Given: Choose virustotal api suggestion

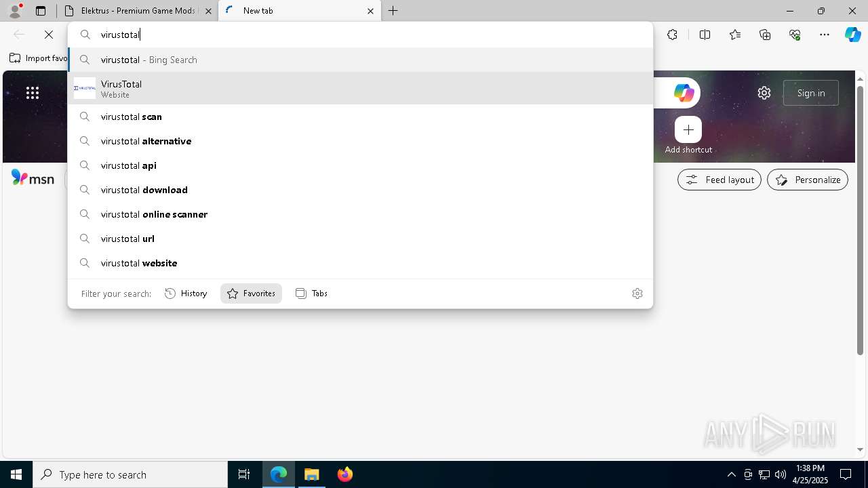Looking at the screenshot, I should coord(360,165).
